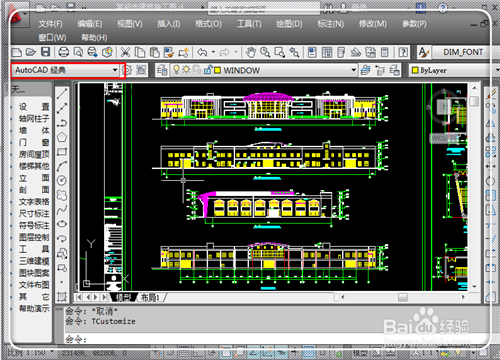Select the Rectangle tool

click(62, 152)
